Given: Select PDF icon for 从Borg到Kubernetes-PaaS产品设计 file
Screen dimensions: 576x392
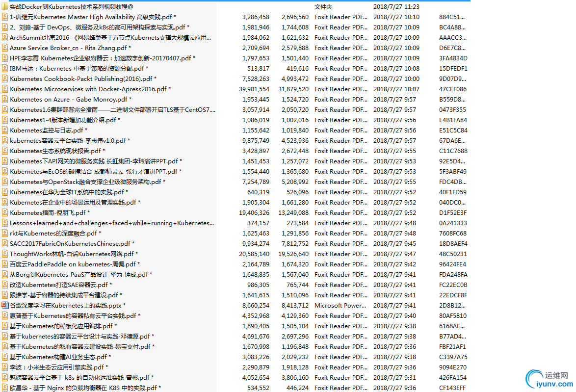Looking at the screenshot, I should click(5, 274).
